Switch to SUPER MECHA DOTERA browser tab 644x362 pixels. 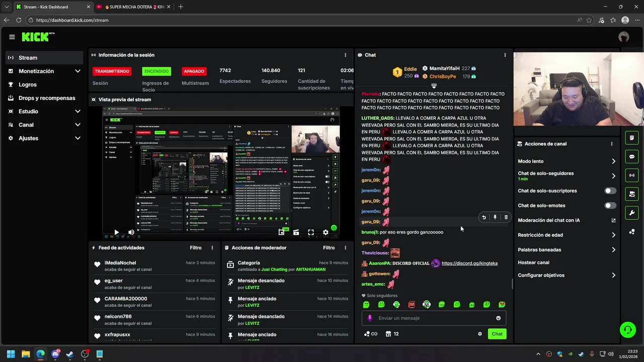pos(133,7)
